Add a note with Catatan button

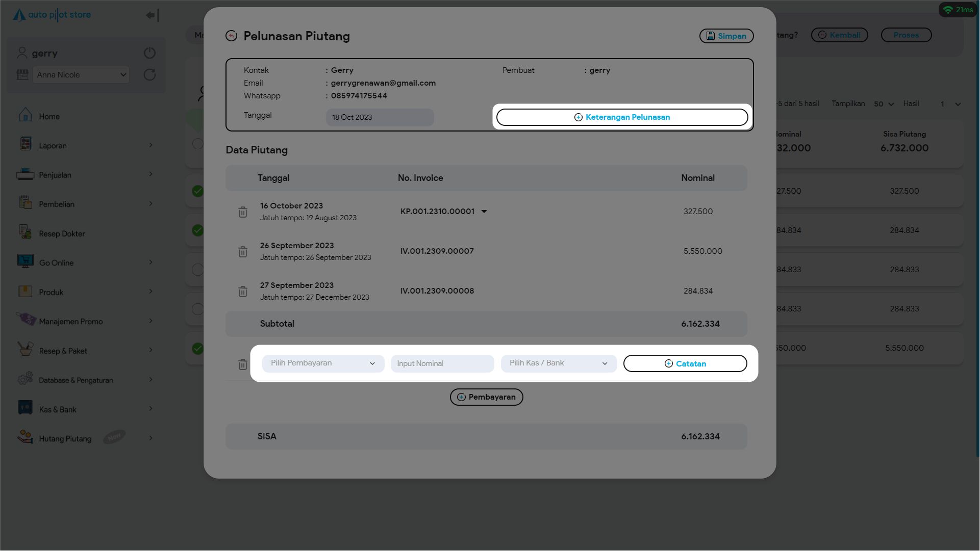point(685,364)
